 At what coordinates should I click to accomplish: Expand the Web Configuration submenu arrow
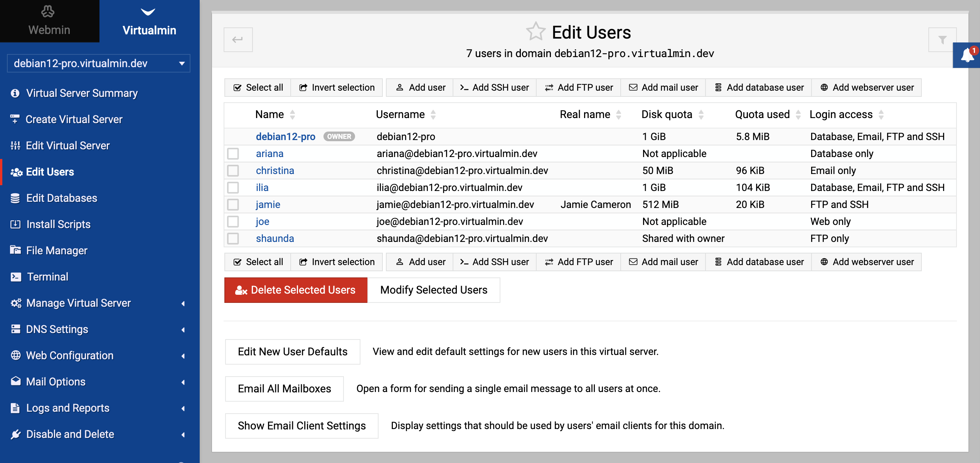pos(183,356)
